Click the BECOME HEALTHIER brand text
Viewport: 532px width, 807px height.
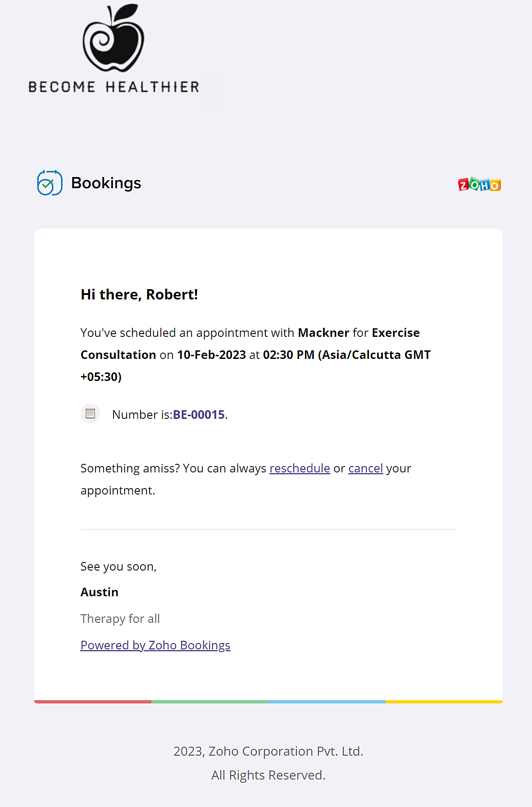pyautogui.click(x=114, y=87)
